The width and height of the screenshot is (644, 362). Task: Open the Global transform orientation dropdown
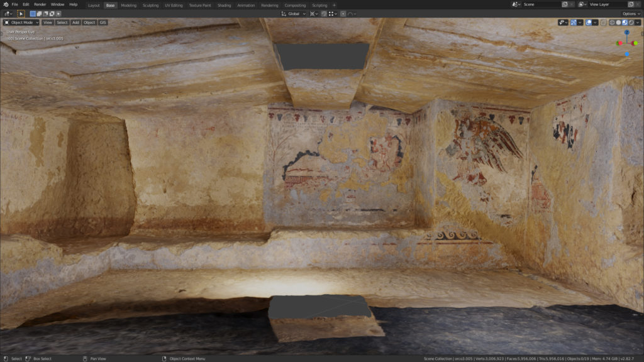(x=294, y=14)
